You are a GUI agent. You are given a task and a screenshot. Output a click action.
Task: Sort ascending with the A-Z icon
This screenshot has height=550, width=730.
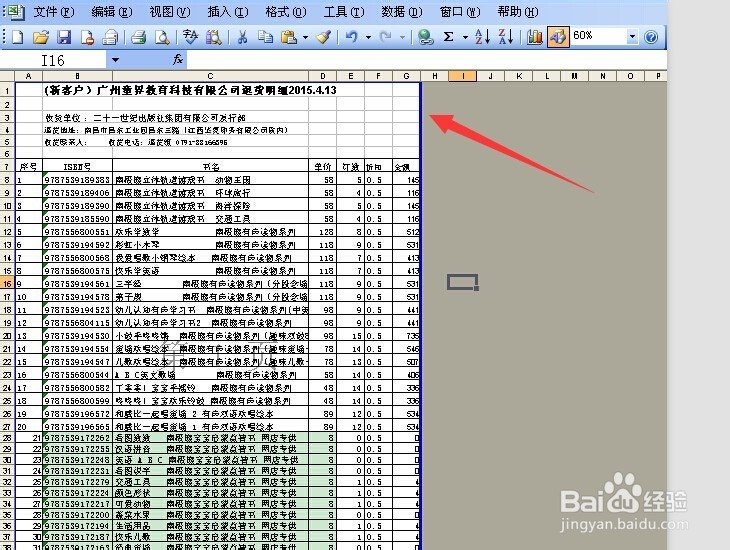pos(482,37)
